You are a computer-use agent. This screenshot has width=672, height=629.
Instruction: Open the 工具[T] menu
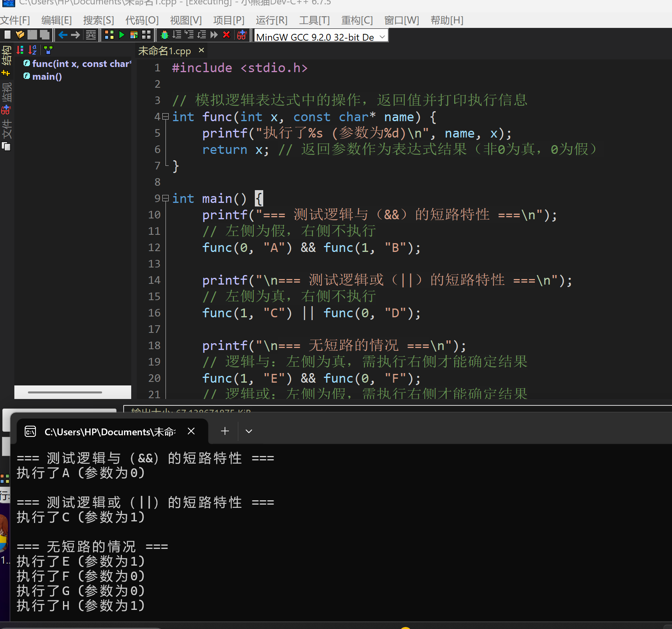tap(314, 20)
